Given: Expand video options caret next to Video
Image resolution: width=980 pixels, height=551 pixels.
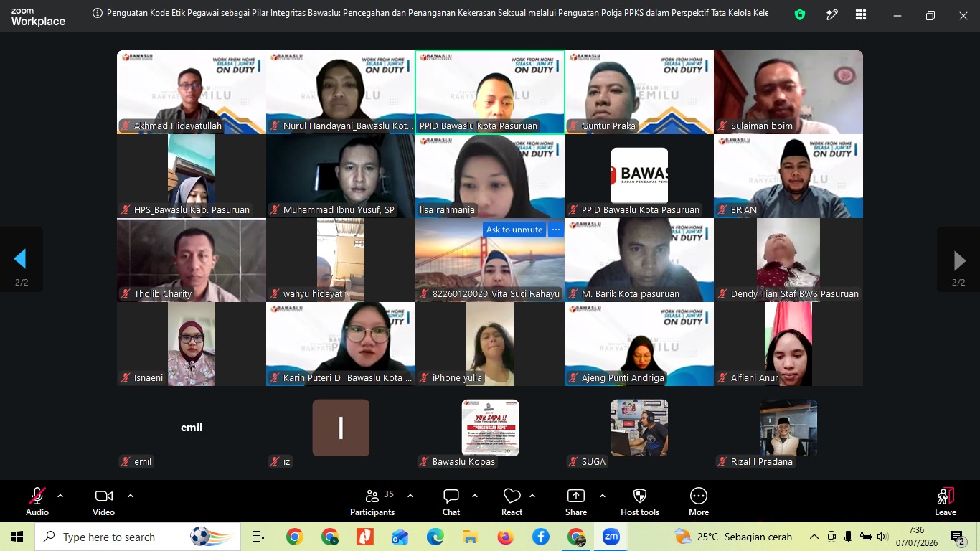Looking at the screenshot, I should tap(131, 496).
